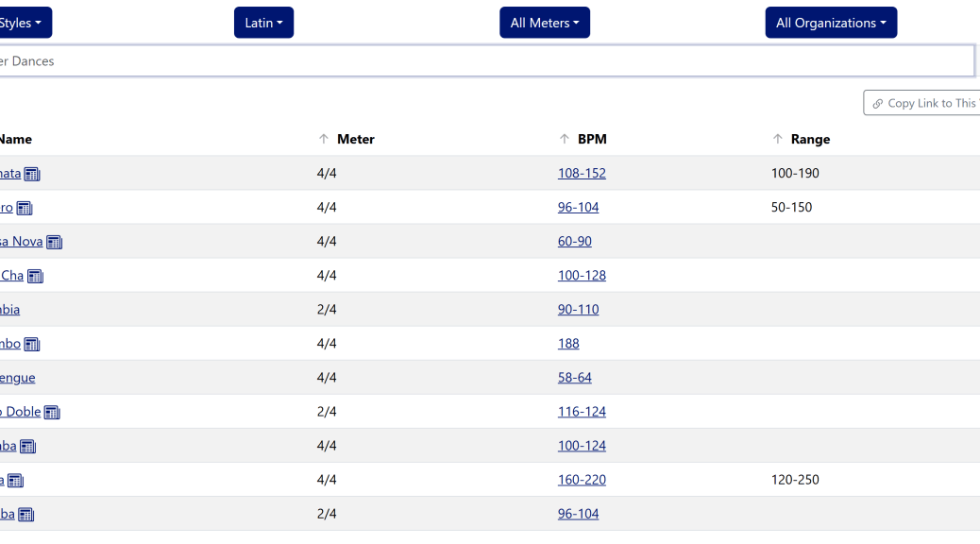Open the All Meters dropdown
Viewport: 980px width, 544px height.
click(545, 23)
